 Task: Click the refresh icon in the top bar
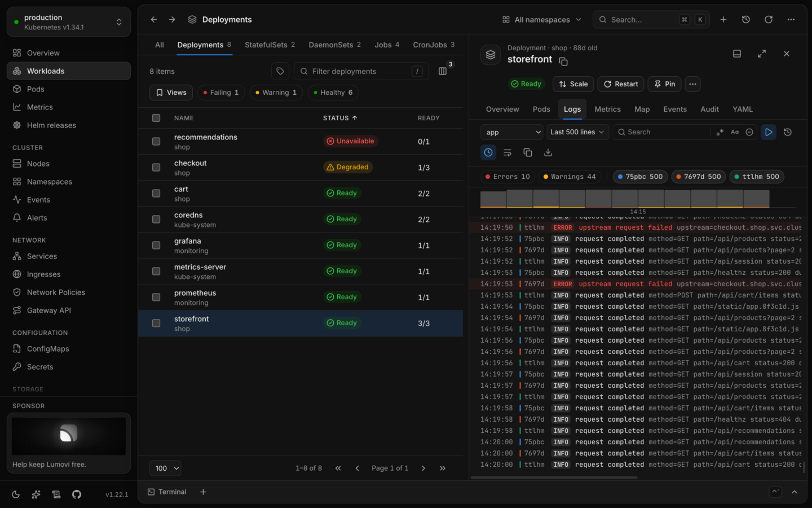769,20
